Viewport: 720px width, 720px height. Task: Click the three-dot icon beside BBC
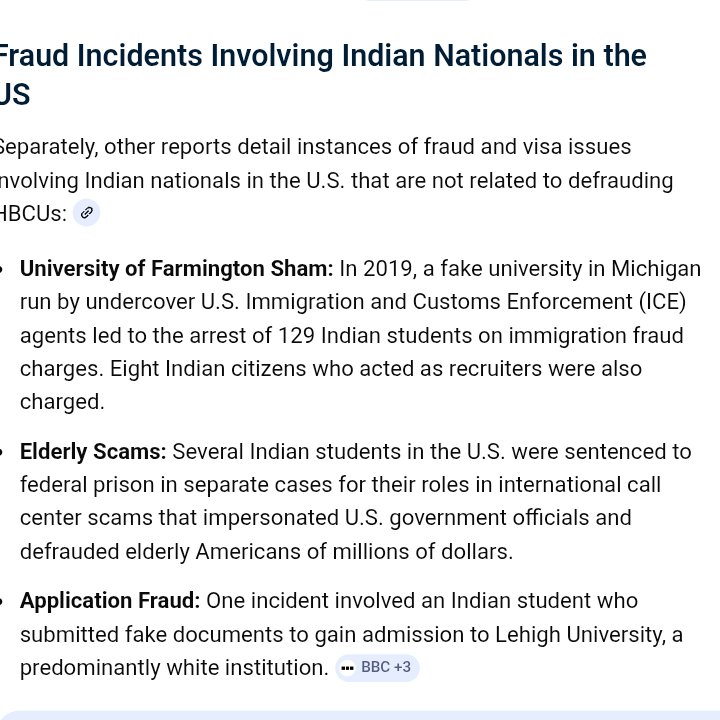point(347,668)
